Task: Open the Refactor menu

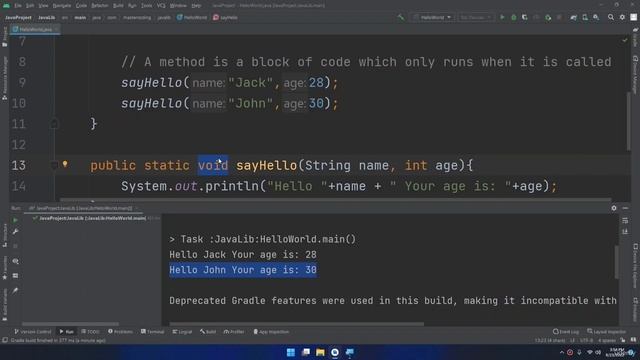Action: pos(100,6)
